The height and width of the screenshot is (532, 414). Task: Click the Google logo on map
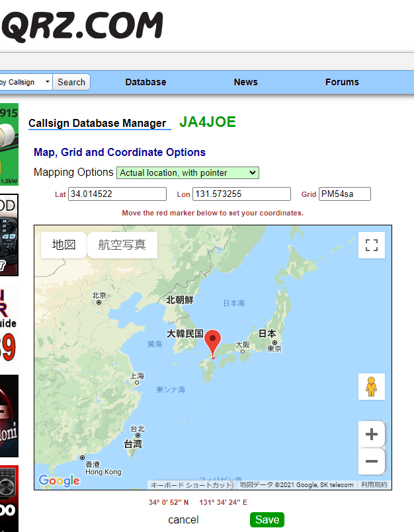pos(59,480)
